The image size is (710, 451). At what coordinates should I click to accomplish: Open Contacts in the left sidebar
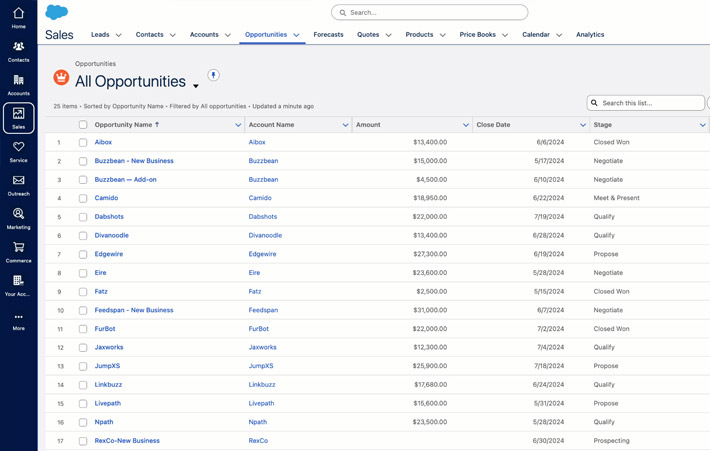point(19,52)
